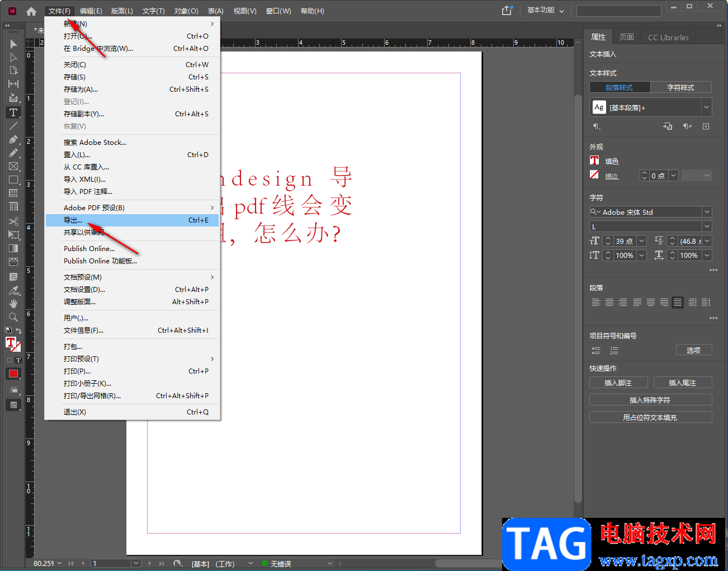Click the 选项 button for bullets
This screenshot has width=728, height=571.
[694, 350]
